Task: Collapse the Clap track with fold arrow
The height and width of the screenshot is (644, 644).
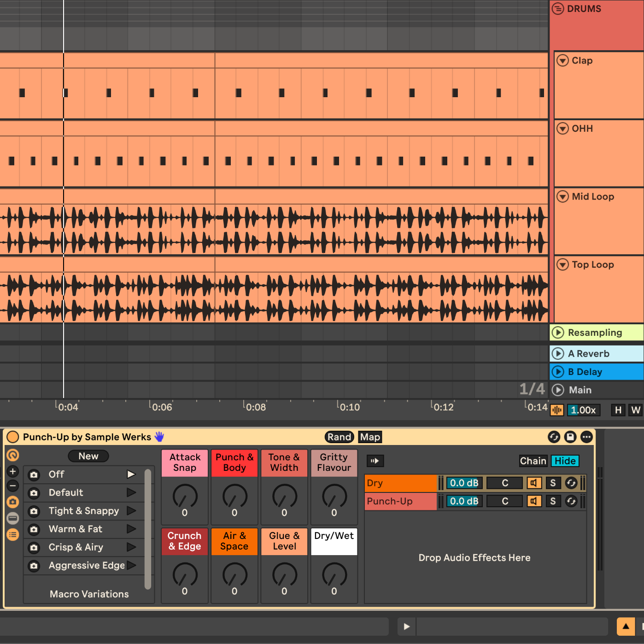Action: 562,60
